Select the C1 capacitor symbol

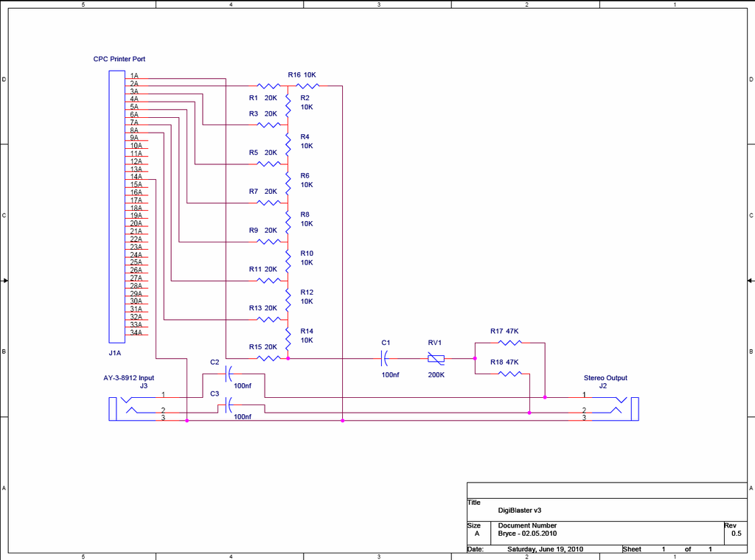point(384,358)
